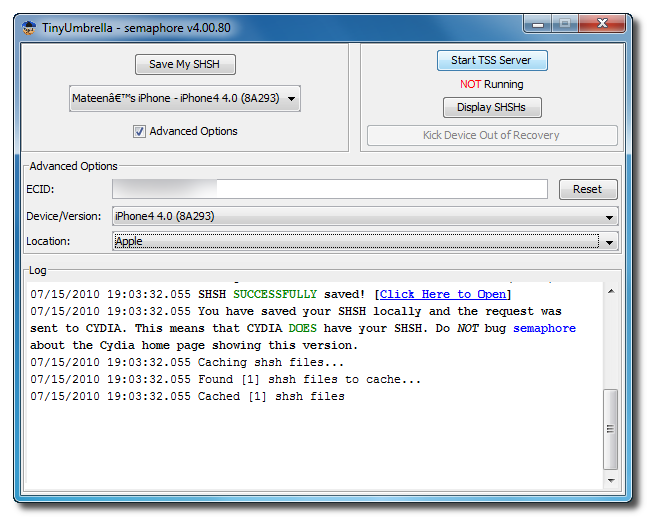Expand the Device/Version dropdown
Image resolution: width=647 pixels, height=517 pixels.
tap(365, 216)
